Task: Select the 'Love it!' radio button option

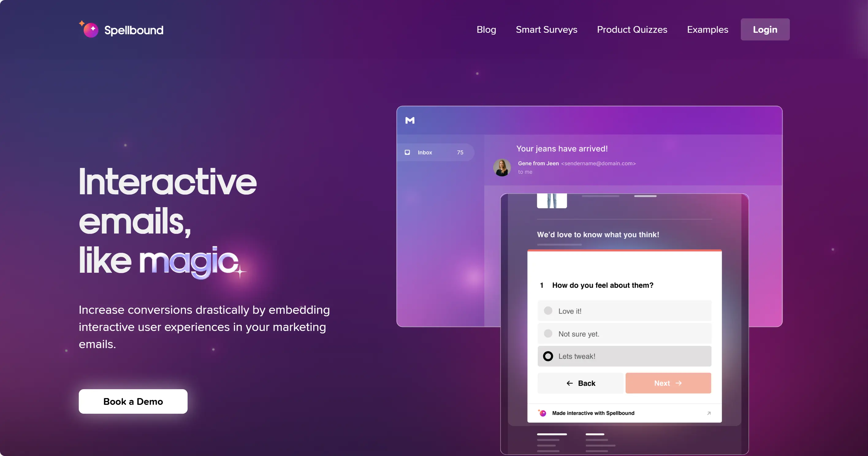Action: click(x=548, y=310)
